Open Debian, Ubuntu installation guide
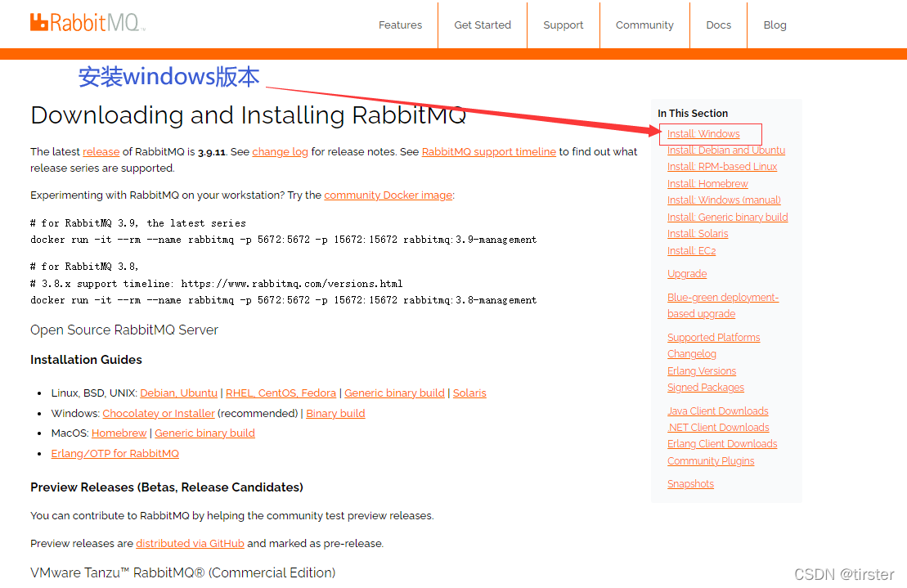Image resolution: width=907 pixels, height=588 pixels. [x=179, y=393]
